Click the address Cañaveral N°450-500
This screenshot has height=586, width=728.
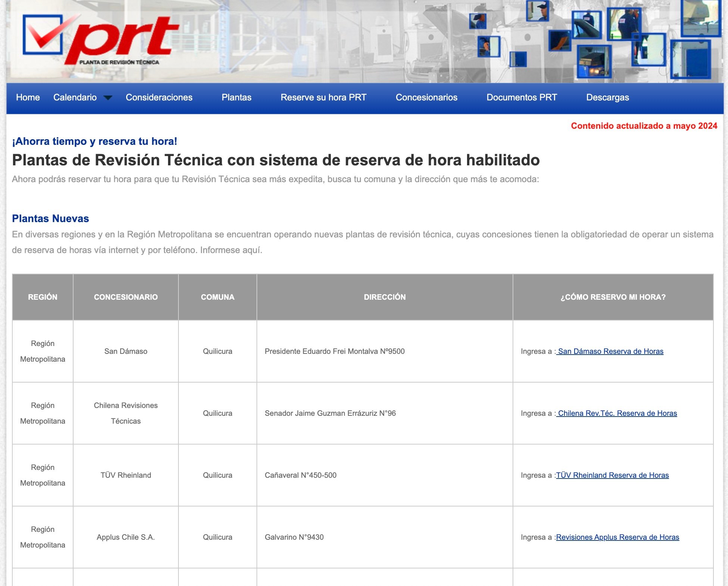point(301,475)
